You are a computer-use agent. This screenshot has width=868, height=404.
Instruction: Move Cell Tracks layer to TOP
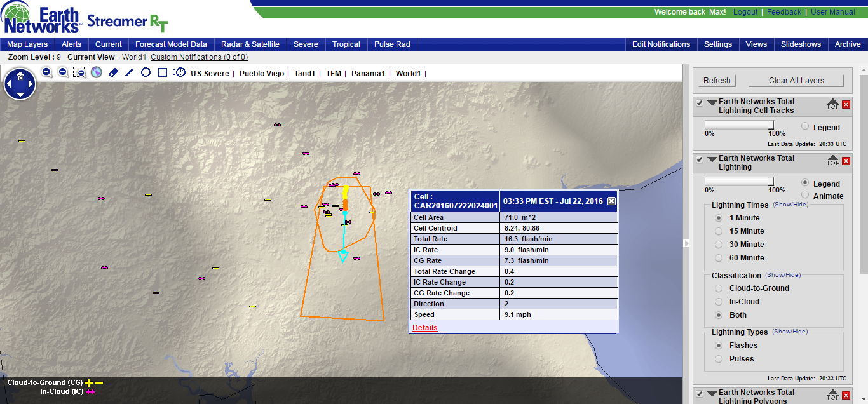coord(832,104)
